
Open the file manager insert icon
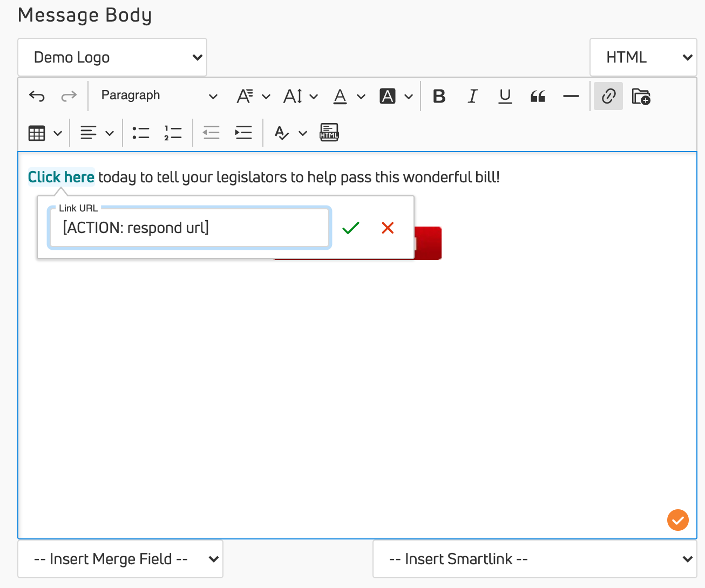coord(641,96)
